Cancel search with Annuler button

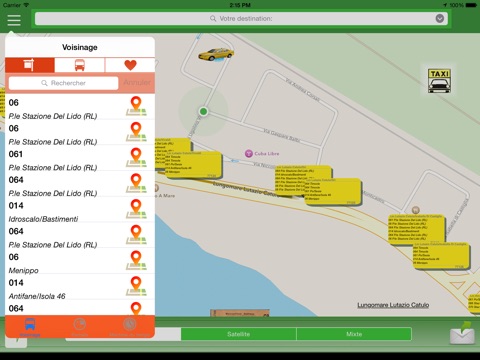pyautogui.click(x=137, y=82)
